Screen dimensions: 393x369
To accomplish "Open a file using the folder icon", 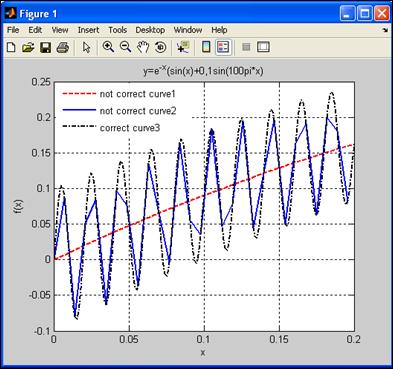I will click(28, 47).
